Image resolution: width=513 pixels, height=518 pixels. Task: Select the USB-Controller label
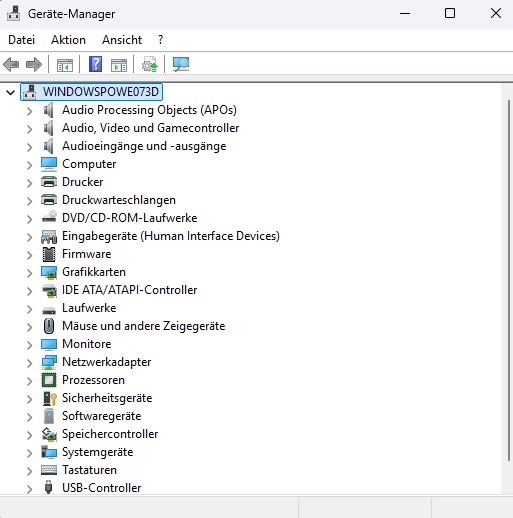[102, 488]
